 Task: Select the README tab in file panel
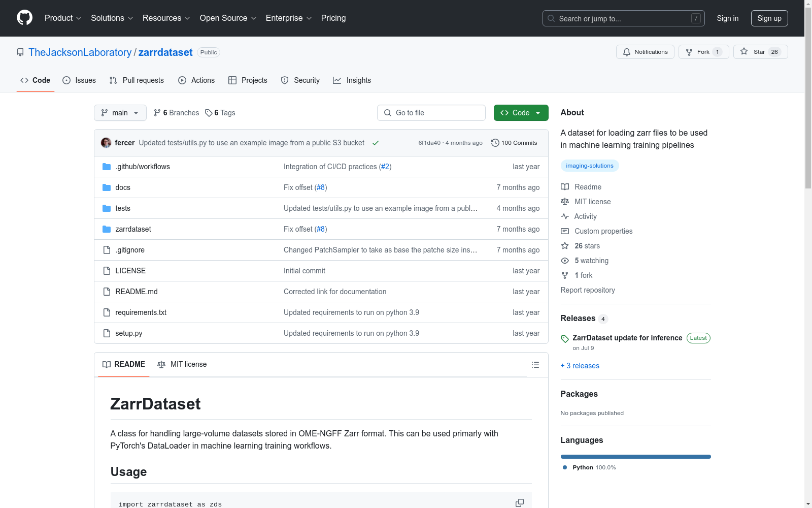pos(124,364)
